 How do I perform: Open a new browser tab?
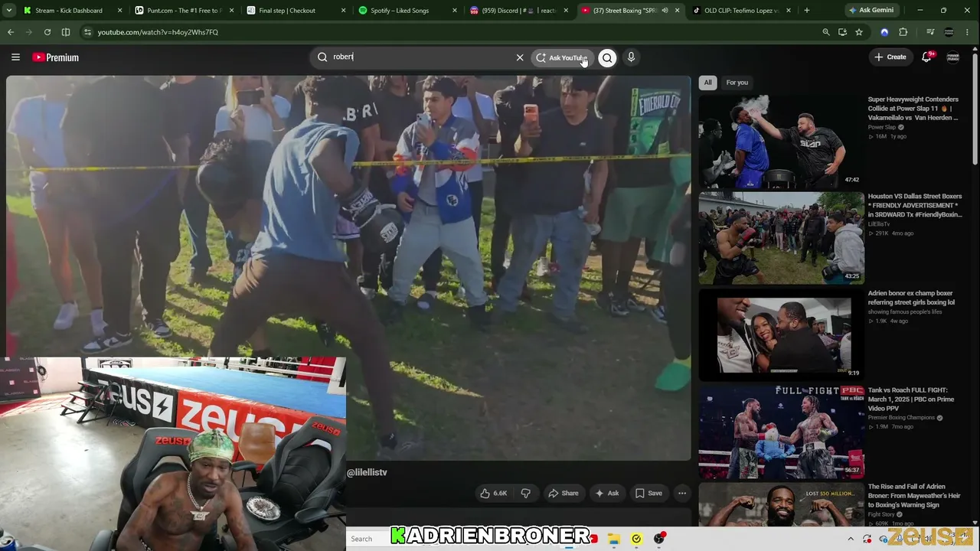point(807,11)
